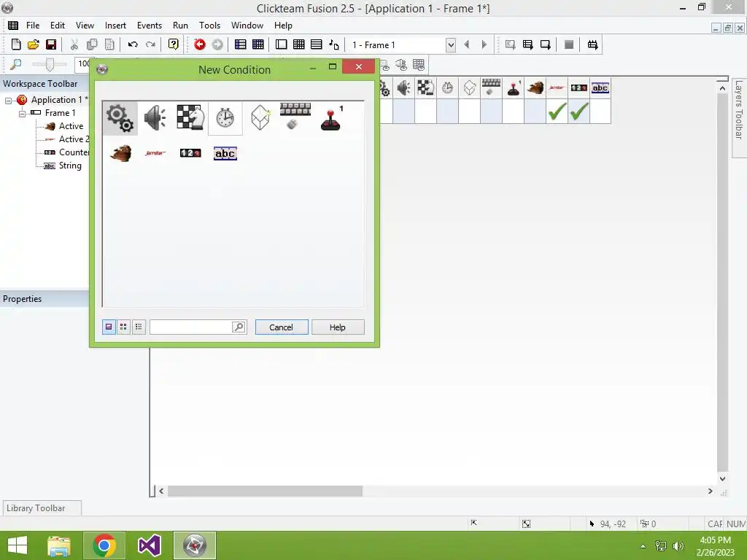
Task: Select the Counter object icon in dialog
Action: point(190,153)
